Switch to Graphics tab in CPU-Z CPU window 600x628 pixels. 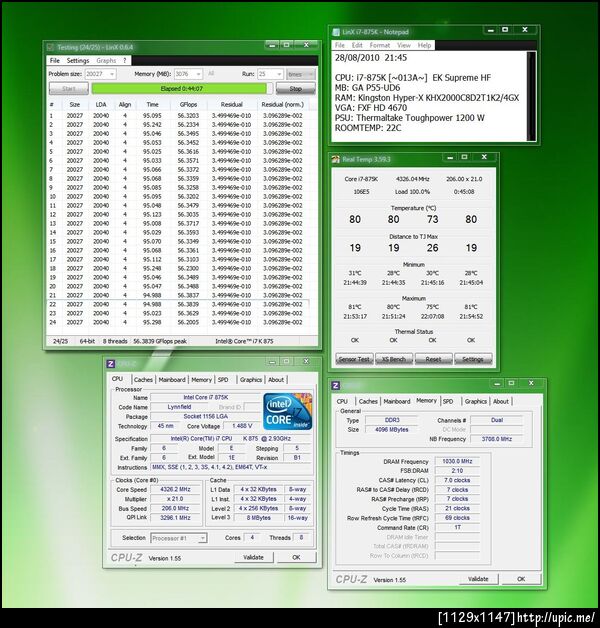tap(251, 380)
